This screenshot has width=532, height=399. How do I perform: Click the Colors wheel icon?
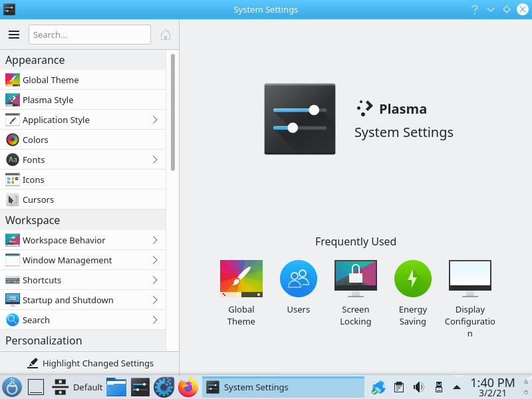(x=13, y=140)
